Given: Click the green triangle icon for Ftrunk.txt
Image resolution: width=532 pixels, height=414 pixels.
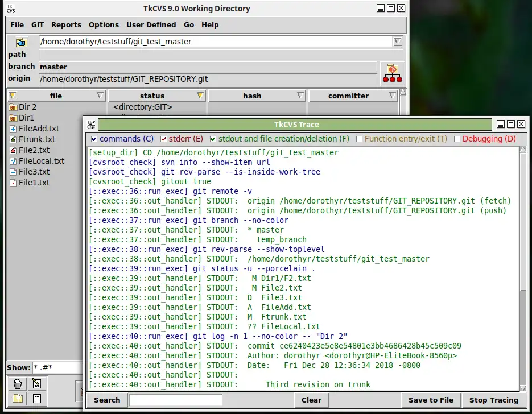Looking at the screenshot, I should [x=13, y=139].
